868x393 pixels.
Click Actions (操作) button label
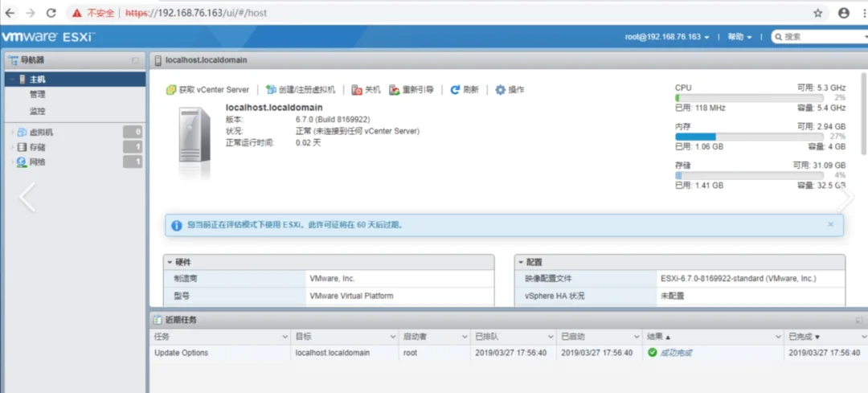point(517,90)
